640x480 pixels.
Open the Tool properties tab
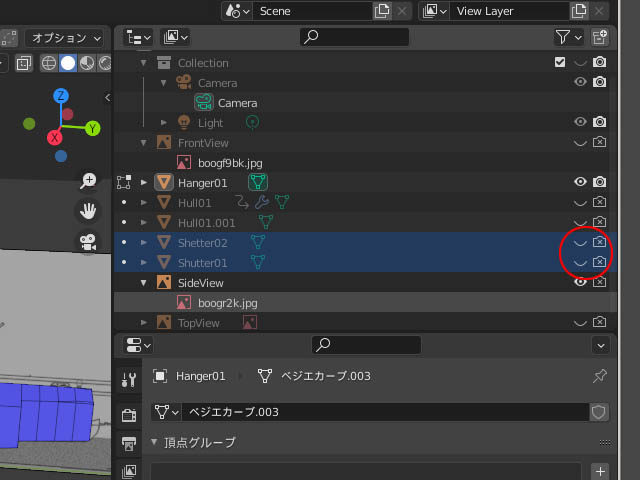pyautogui.click(x=129, y=380)
